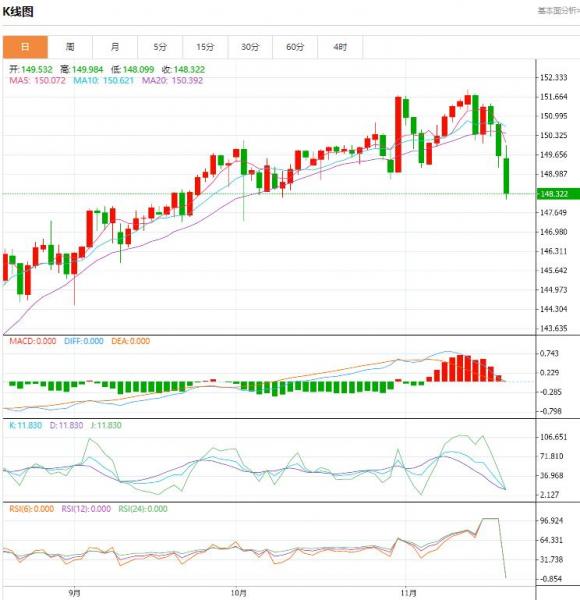580x600 pixels.
Task: Click the MA20 150.392 legend label
Action: tap(172, 81)
